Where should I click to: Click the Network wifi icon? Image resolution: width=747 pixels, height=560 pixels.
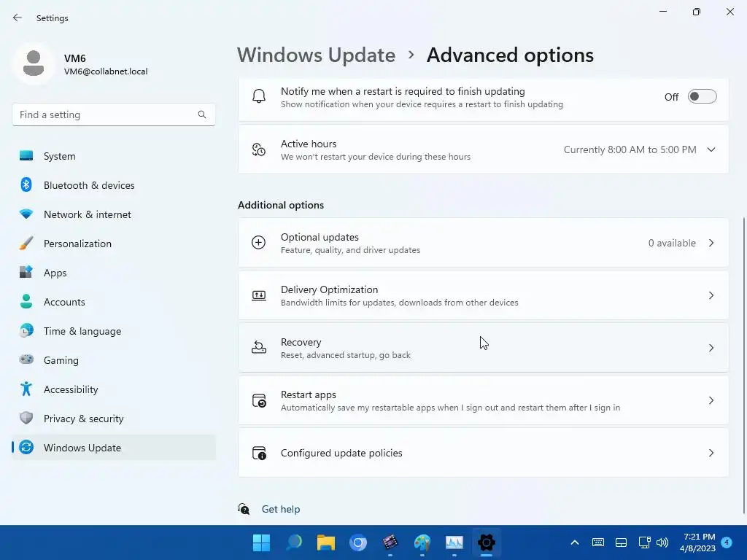coord(26,214)
